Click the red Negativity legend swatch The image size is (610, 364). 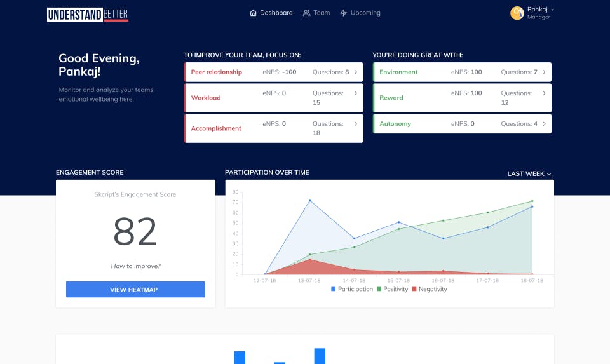click(x=414, y=289)
